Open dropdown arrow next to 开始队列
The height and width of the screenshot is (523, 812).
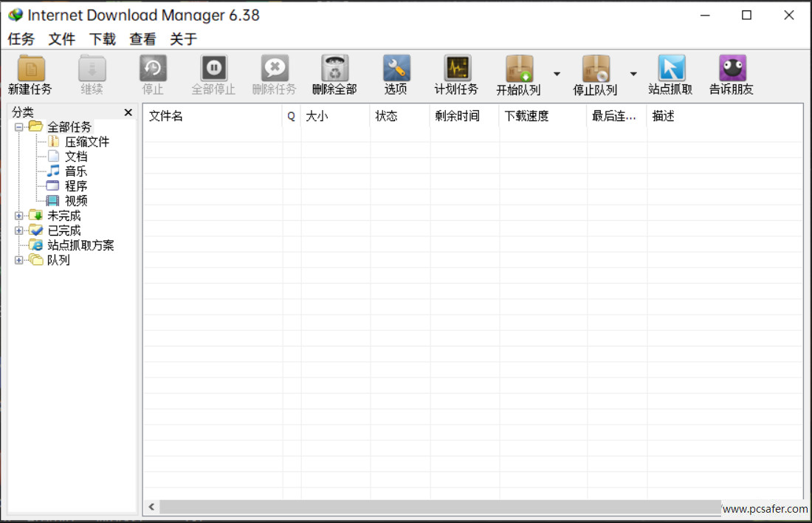pyautogui.click(x=557, y=74)
